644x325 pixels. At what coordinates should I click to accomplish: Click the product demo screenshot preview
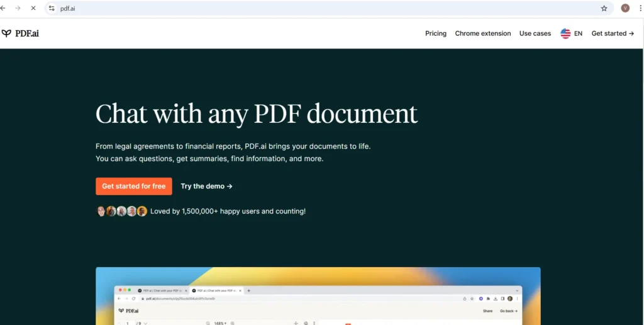(318, 296)
